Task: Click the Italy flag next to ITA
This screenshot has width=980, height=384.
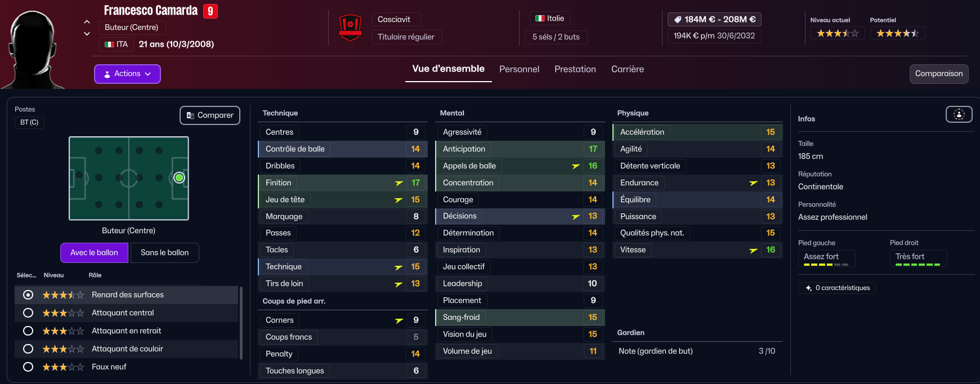Action: [x=109, y=44]
